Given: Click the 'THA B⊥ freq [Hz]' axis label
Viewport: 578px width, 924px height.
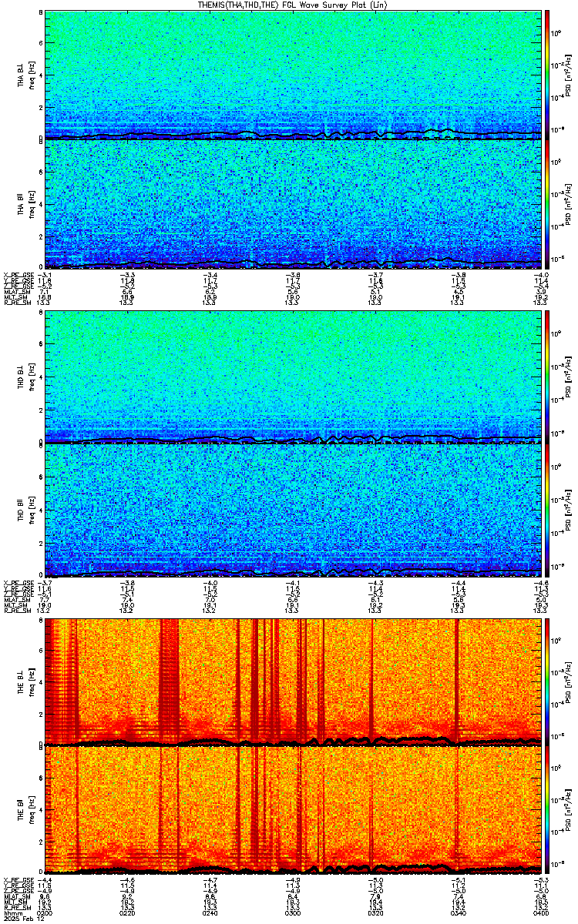Looking at the screenshot, I should click(25, 75).
